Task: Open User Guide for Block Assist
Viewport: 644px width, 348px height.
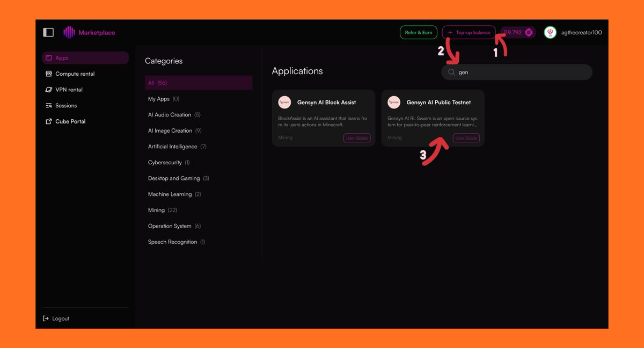Action: coord(357,138)
